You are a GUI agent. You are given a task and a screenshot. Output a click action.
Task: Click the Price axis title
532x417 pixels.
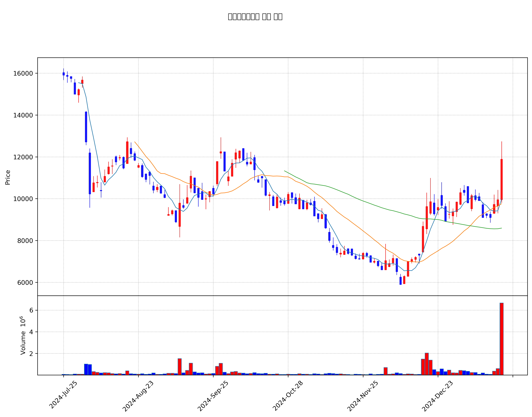[8, 177]
